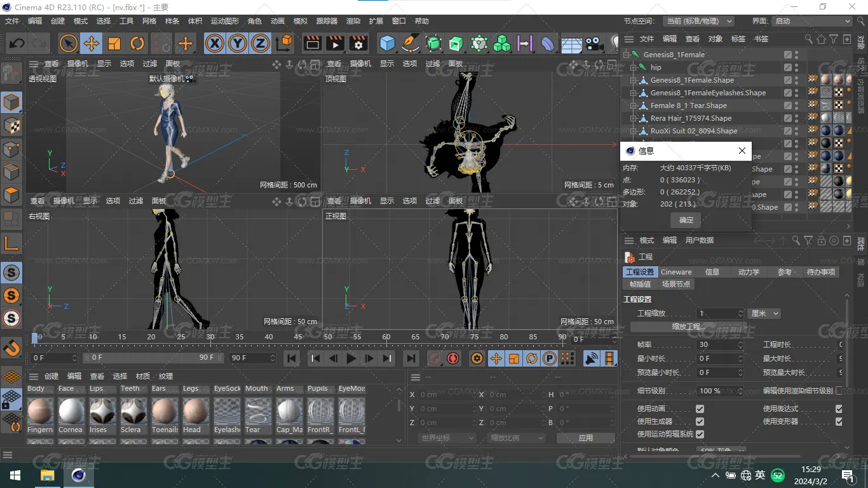Switch to the 场景节点 tab

(x=676, y=284)
